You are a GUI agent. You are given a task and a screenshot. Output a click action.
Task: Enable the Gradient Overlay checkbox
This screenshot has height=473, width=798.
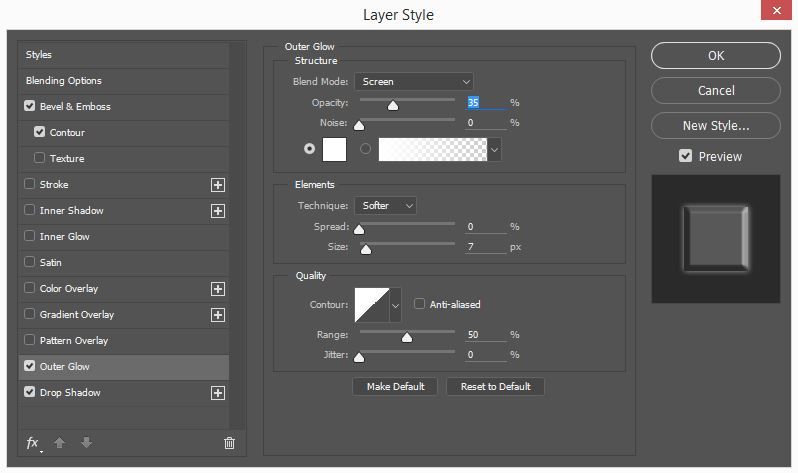click(x=30, y=314)
